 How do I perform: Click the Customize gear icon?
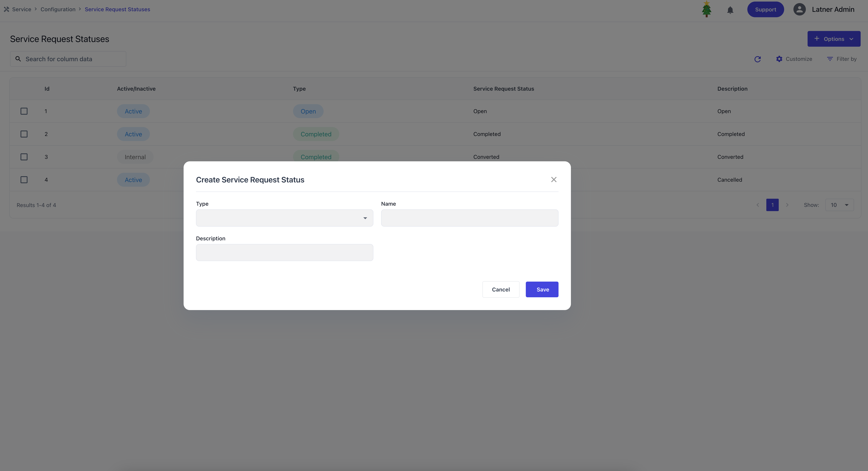[779, 59]
